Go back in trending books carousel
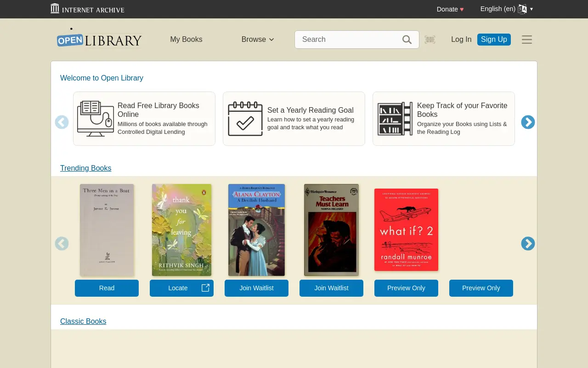This screenshot has height=368, width=588. coord(62,243)
